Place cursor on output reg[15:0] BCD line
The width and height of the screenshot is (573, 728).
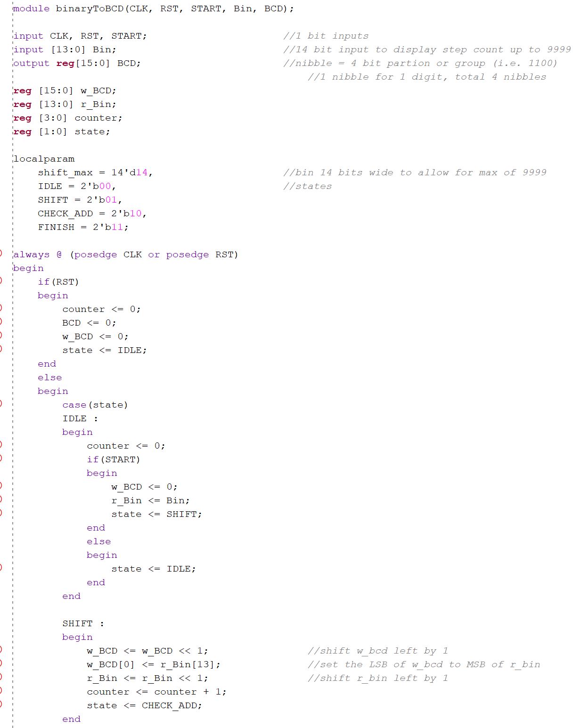[77, 63]
